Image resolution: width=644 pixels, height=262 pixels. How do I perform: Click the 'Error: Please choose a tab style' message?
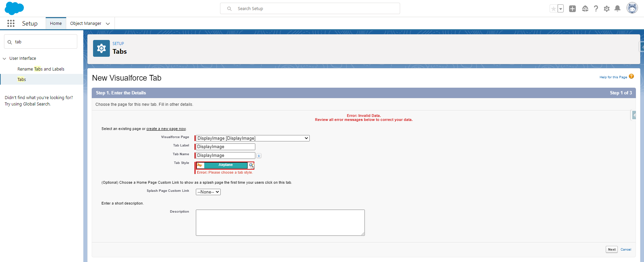(225, 173)
